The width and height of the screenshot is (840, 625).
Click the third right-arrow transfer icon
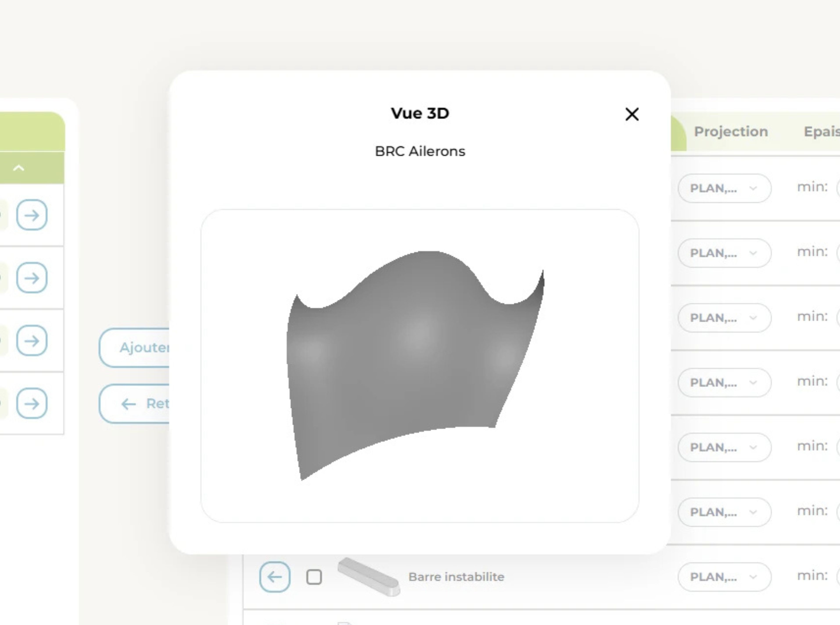click(x=32, y=340)
